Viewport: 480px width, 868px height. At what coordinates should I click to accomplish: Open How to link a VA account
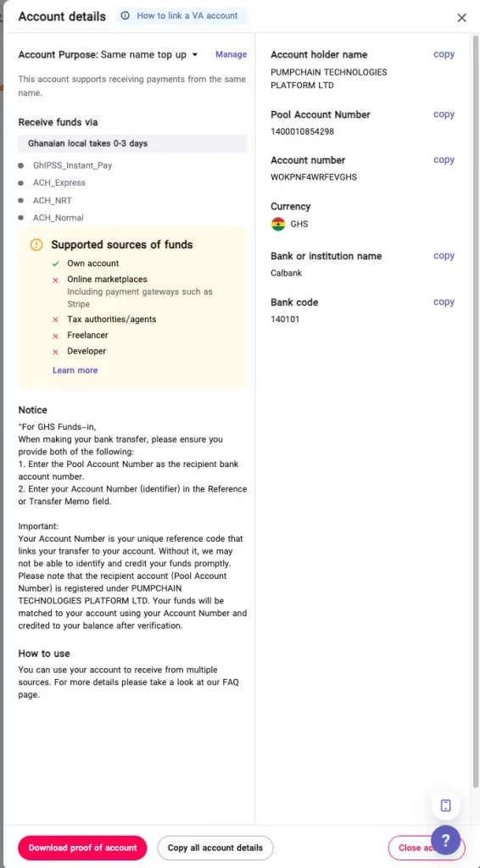pyautogui.click(x=187, y=15)
